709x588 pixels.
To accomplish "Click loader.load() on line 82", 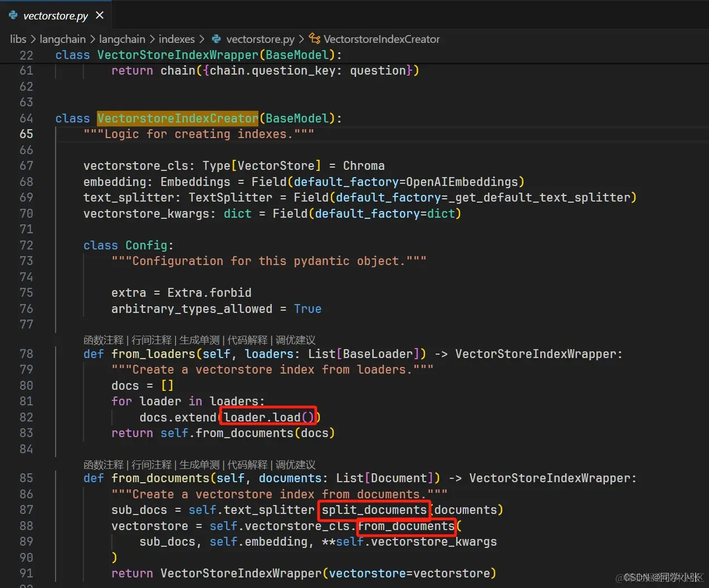I will pyautogui.click(x=269, y=418).
